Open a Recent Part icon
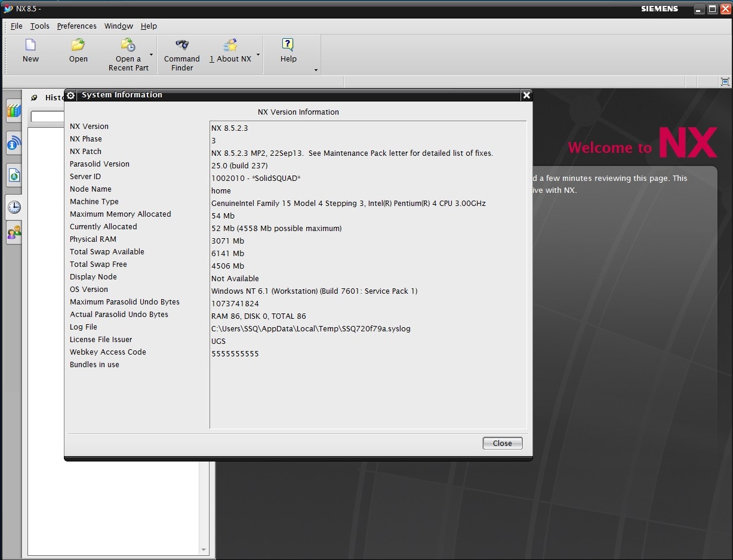The image size is (733, 560). click(128, 45)
